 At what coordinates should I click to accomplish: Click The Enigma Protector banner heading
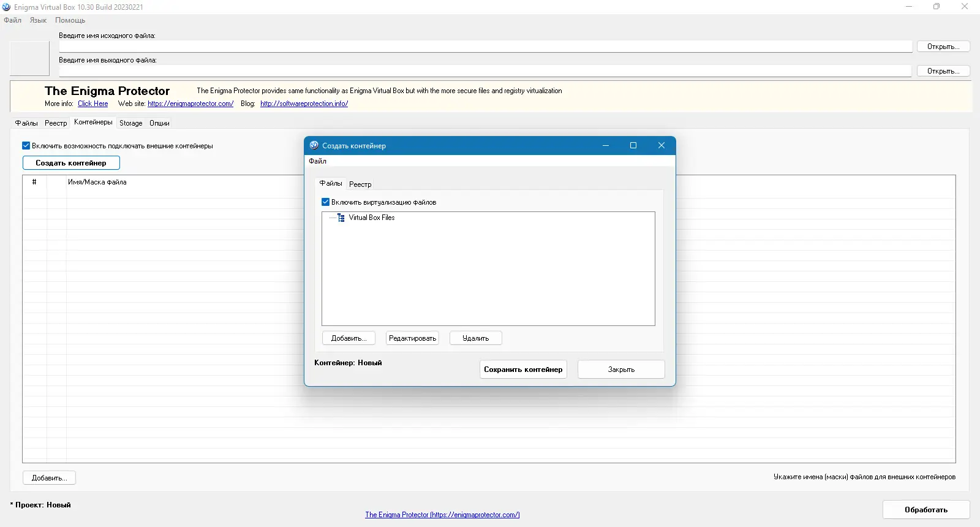pyautogui.click(x=107, y=91)
